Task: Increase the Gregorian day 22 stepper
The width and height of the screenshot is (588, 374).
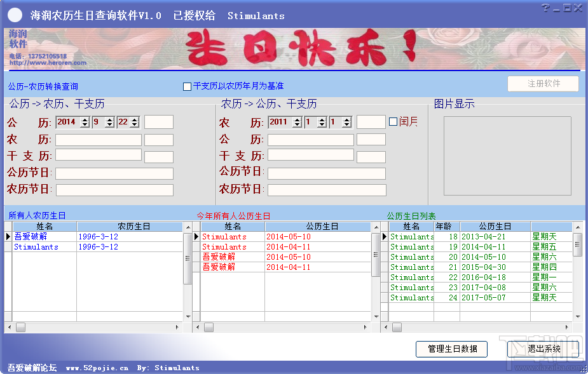Action: (135, 119)
